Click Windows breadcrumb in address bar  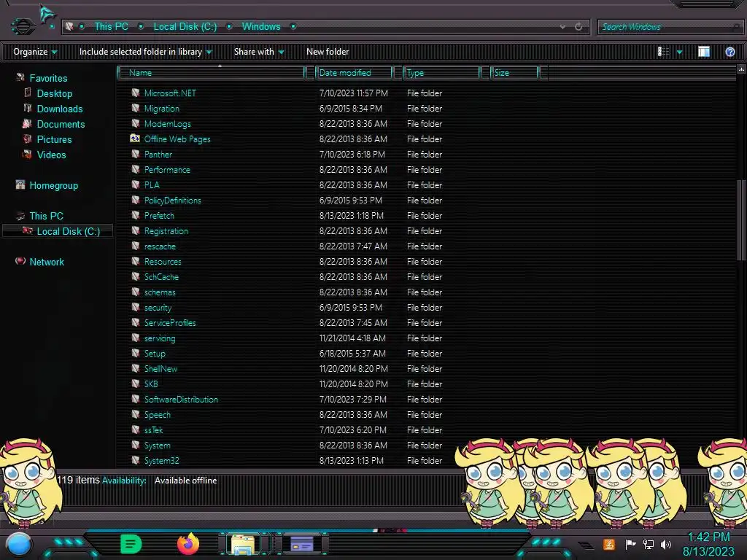click(261, 27)
